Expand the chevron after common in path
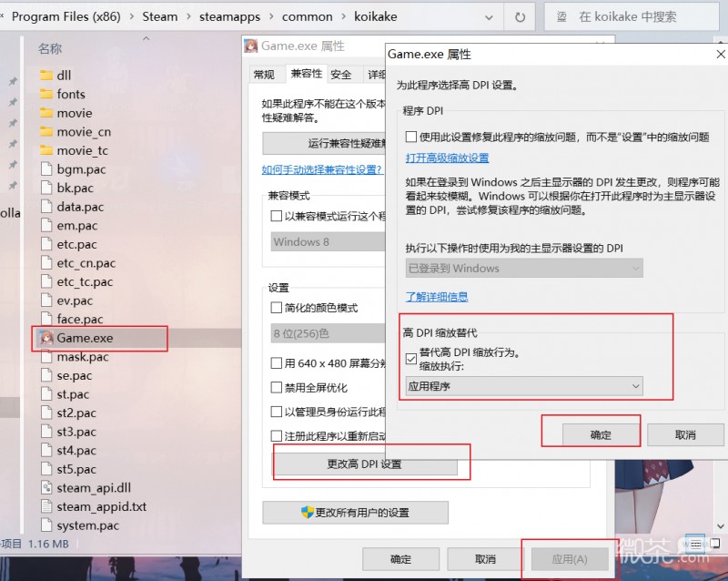 [344, 17]
